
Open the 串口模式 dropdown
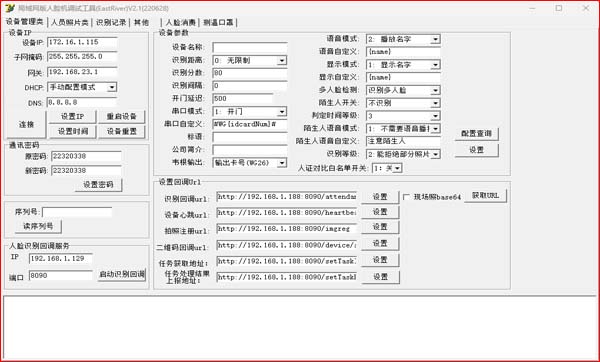[x=282, y=111]
